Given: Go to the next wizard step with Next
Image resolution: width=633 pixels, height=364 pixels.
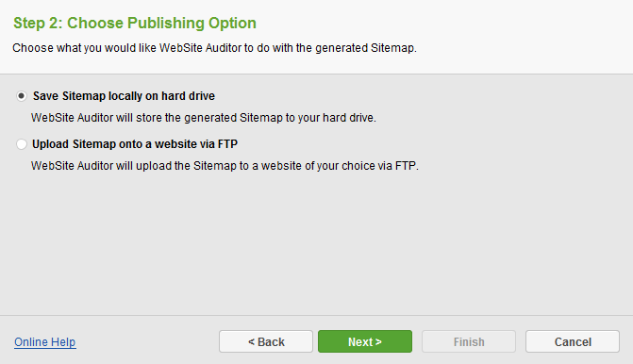Looking at the screenshot, I should pyautogui.click(x=365, y=341).
